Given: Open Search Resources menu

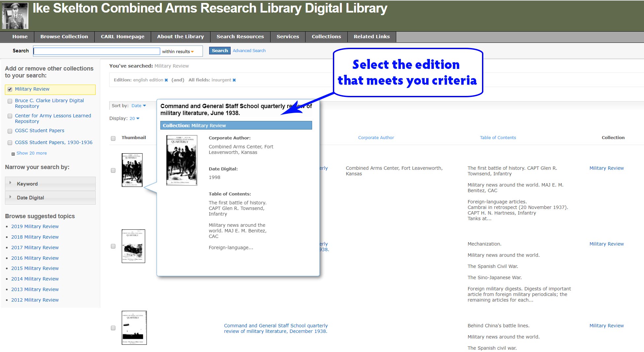Looking at the screenshot, I should [240, 37].
